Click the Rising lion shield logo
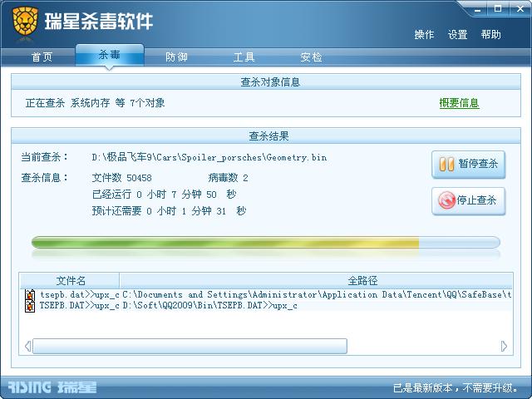532x399 pixels. (25, 21)
